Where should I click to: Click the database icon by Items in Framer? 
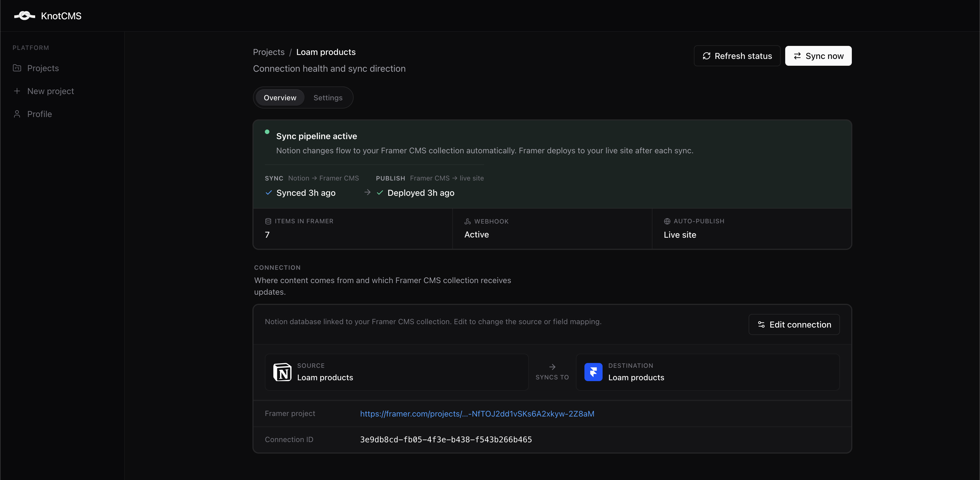pos(268,221)
